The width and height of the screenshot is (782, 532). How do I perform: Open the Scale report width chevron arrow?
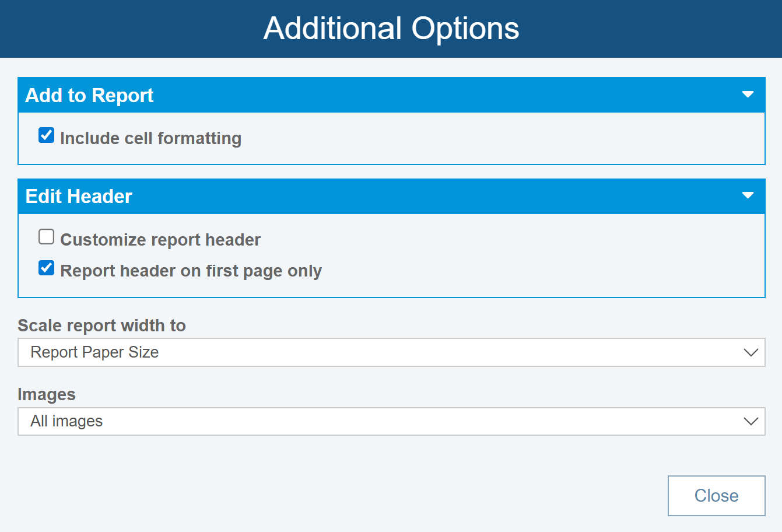click(x=751, y=352)
